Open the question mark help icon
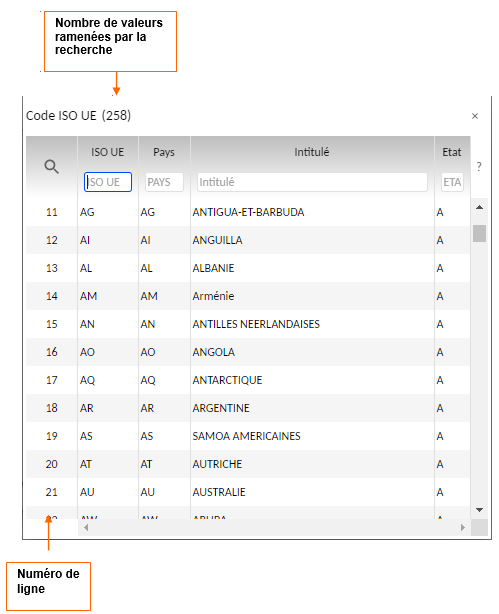 [x=479, y=166]
